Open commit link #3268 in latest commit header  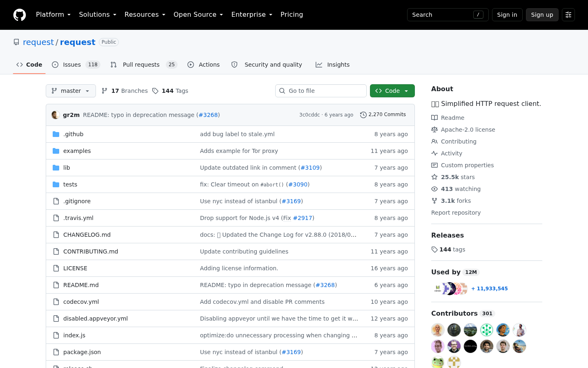(208, 115)
